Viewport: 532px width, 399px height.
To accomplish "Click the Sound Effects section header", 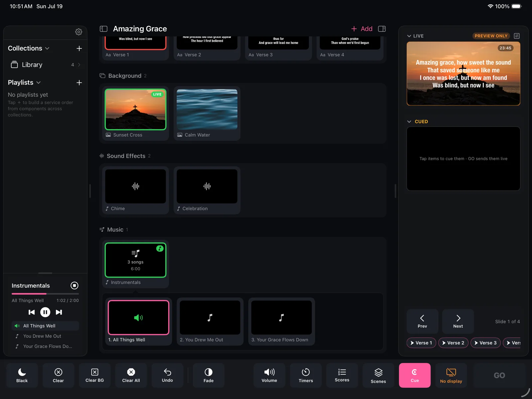I will [x=125, y=156].
